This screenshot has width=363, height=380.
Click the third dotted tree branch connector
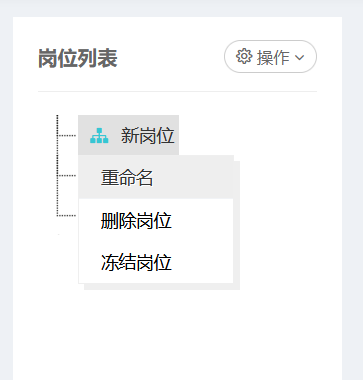click(67, 216)
